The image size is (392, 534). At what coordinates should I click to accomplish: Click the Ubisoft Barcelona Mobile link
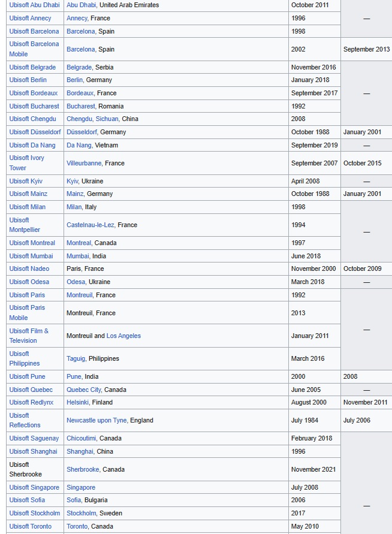pyautogui.click(x=34, y=49)
